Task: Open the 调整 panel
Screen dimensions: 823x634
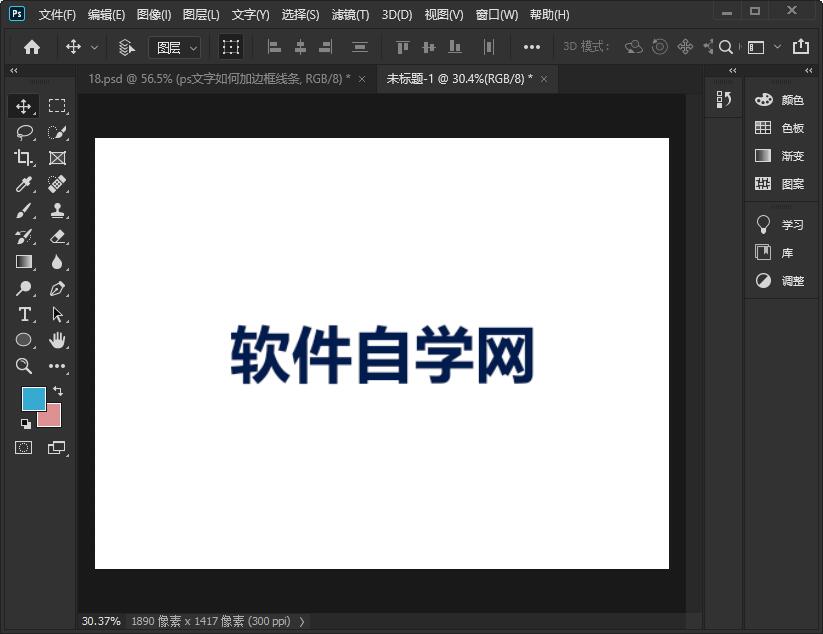Action: (780, 281)
